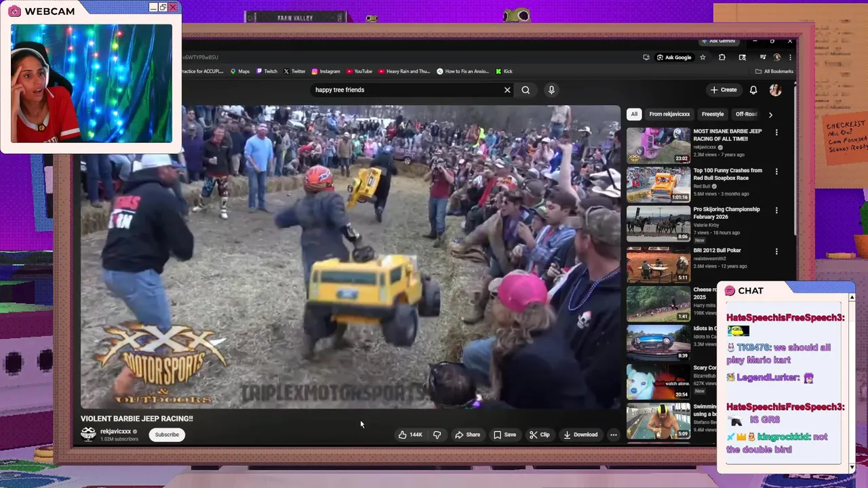
Task: Open the Twitch bookmark
Action: coord(267,71)
